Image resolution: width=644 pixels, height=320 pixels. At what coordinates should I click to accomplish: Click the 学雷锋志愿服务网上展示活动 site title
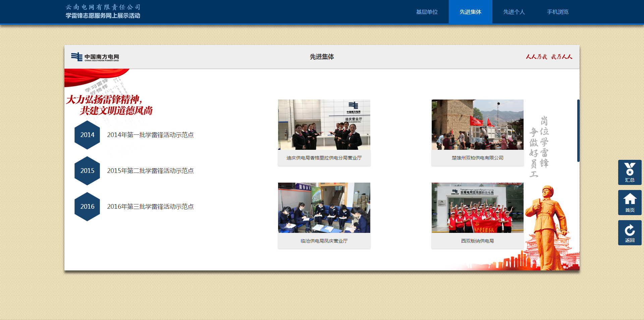click(x=103, y=16)
